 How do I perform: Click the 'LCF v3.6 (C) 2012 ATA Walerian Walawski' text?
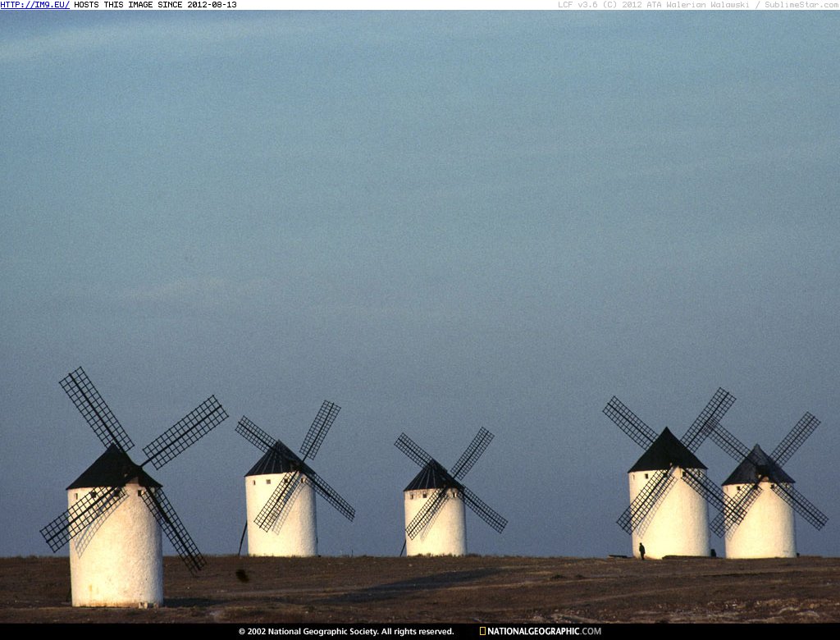tap(654, 5)
